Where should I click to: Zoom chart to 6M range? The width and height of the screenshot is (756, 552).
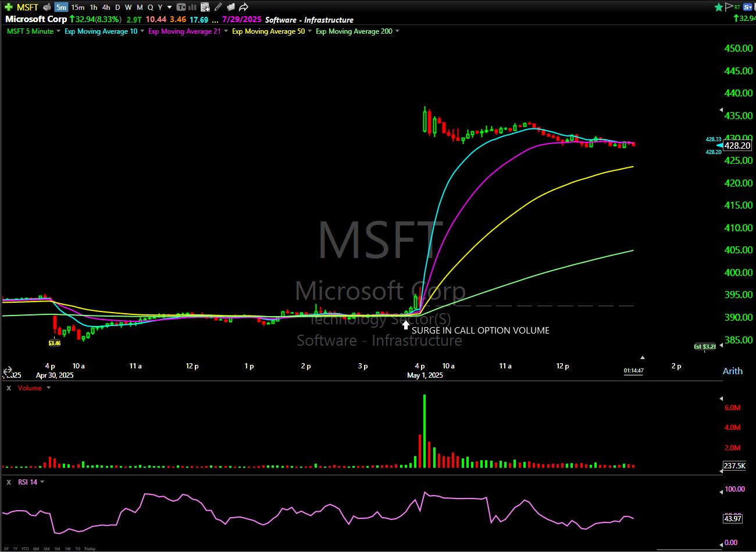pyautogui.click(x=36, y=549)
